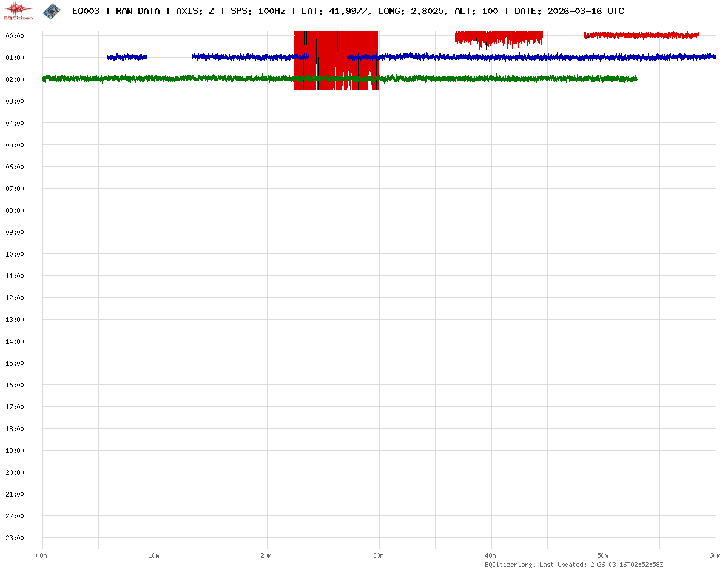
Task: Click the EQ003 station name in header
Action: (86, 11)
